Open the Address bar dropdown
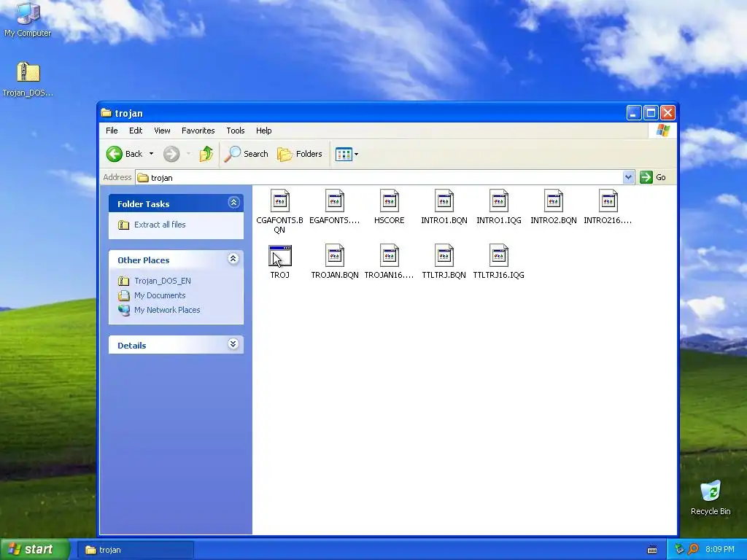Viewport: 747px width, 560px height. (628, 177)
